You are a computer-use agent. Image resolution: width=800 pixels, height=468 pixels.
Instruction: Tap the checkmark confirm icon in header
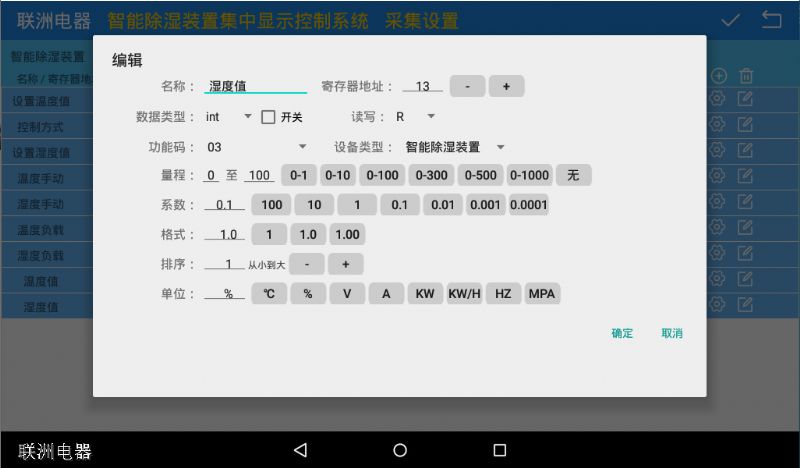coord(731,20)
